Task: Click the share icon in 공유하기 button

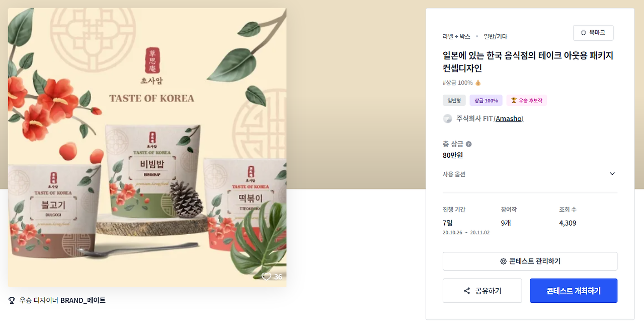Action: [x=467, y=291]
